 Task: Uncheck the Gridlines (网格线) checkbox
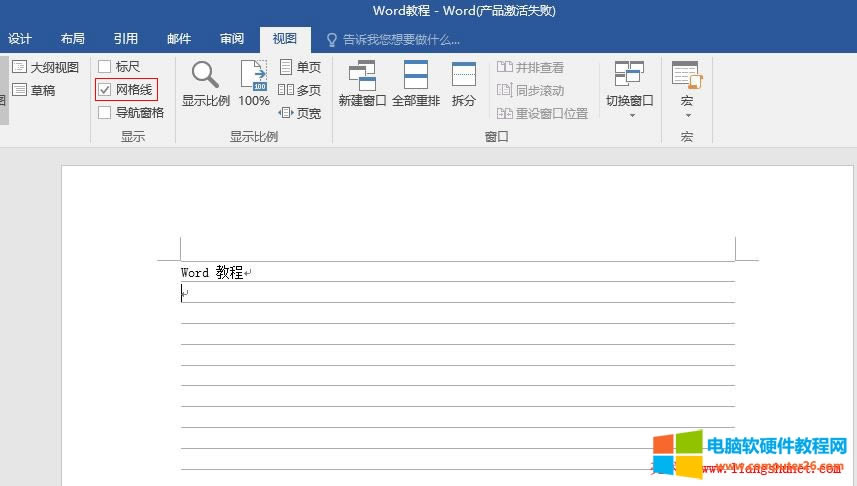(x=105, y=90)
